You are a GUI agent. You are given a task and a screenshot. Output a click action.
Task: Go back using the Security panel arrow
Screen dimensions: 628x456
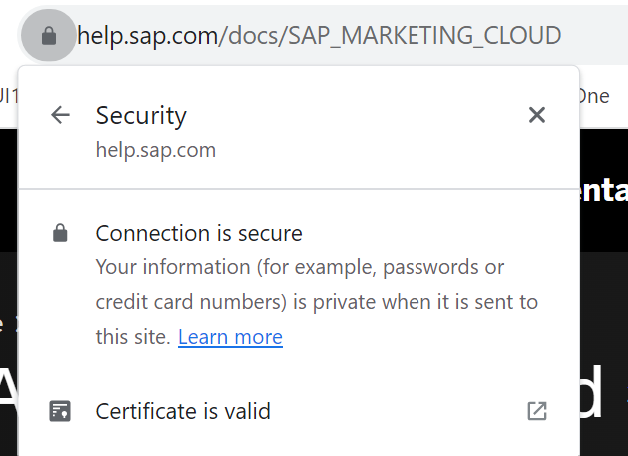pos(60,115)
